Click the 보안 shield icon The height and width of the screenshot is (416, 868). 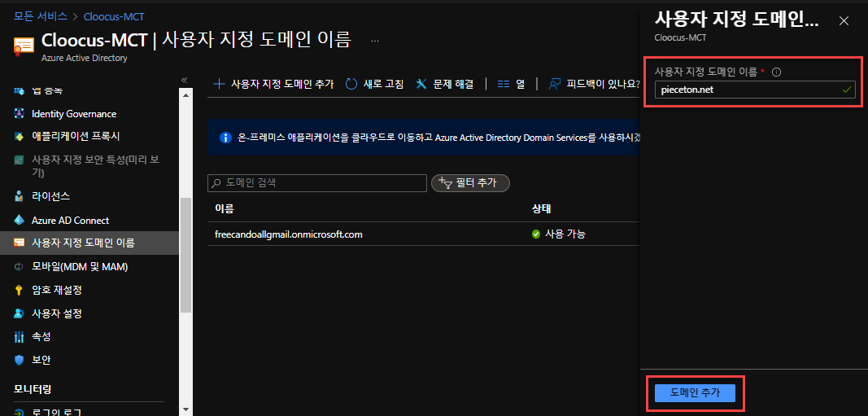[20, 360]
